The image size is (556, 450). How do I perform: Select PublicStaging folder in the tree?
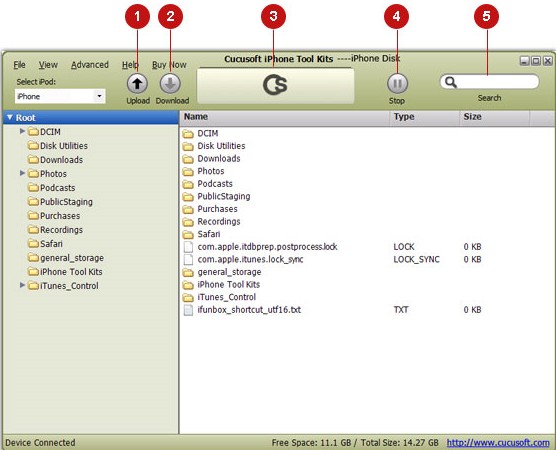(66, 202)
